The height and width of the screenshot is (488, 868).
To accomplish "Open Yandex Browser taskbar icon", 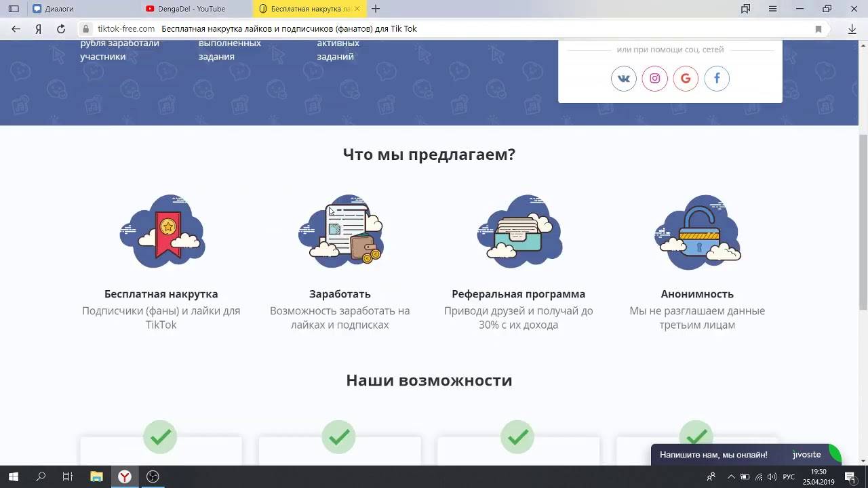I will [125, 476].
